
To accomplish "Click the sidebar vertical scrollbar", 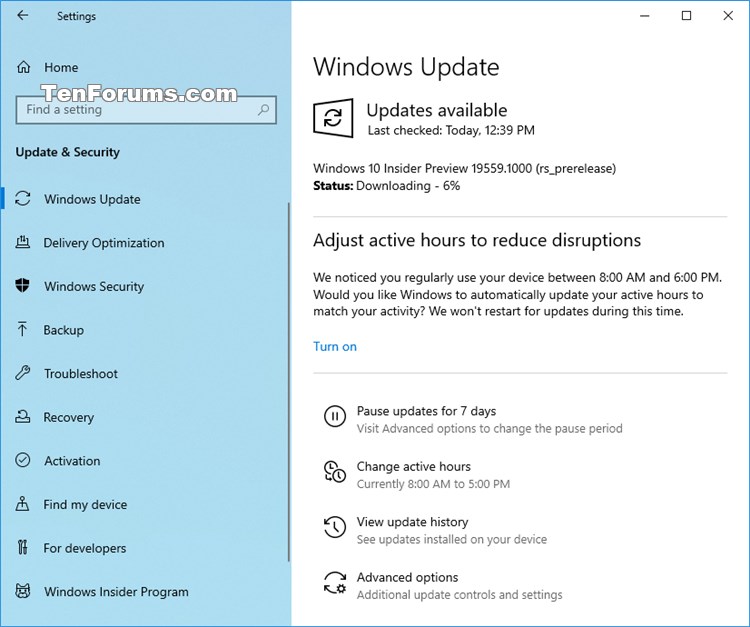I will point(288,382).
